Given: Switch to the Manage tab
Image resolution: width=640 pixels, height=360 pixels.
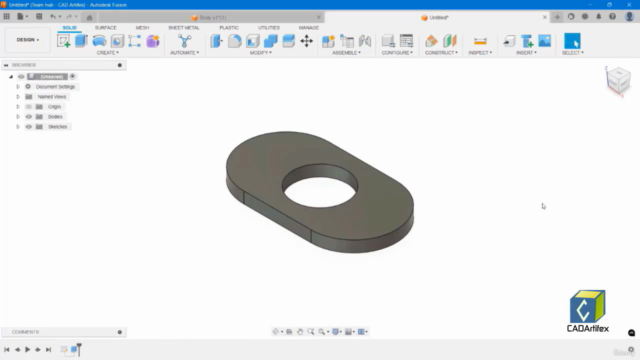Looking at the screenshot, I should (x=309, y=28).
